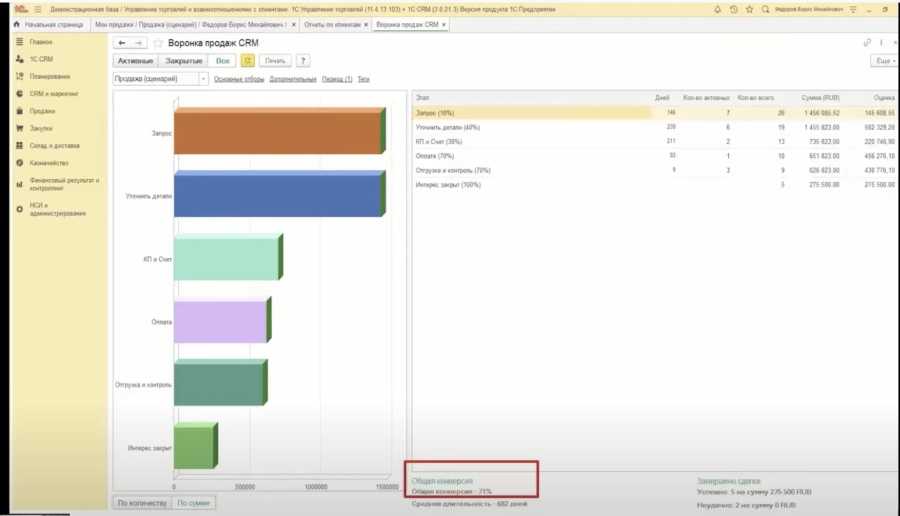Click the orange Запрос funnel bar
The height and width of the screenshot is (516, 900).
pos(277,133)
